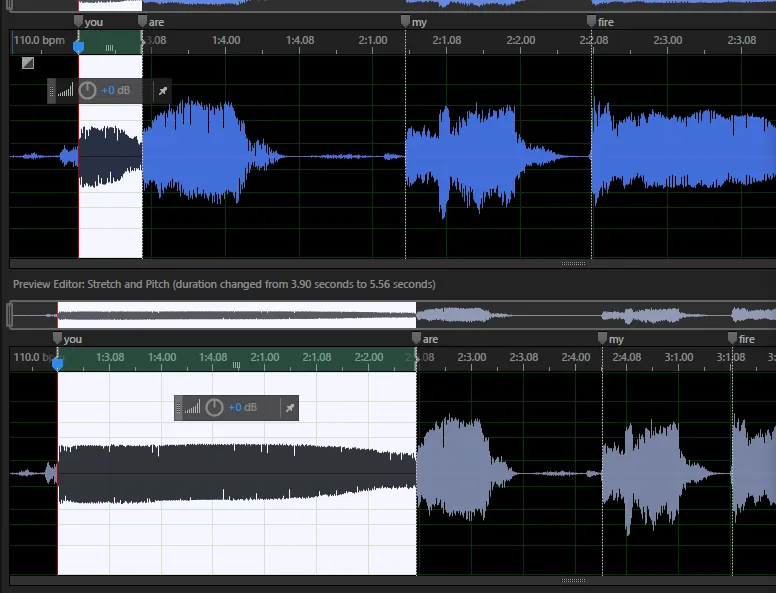
Task: Click the +0 dB value in the upper HUD
Action: point(115,91)
